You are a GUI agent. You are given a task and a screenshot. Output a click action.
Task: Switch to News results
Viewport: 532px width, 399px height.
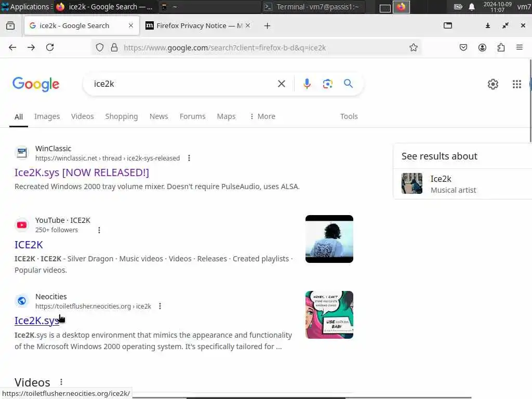159,116
